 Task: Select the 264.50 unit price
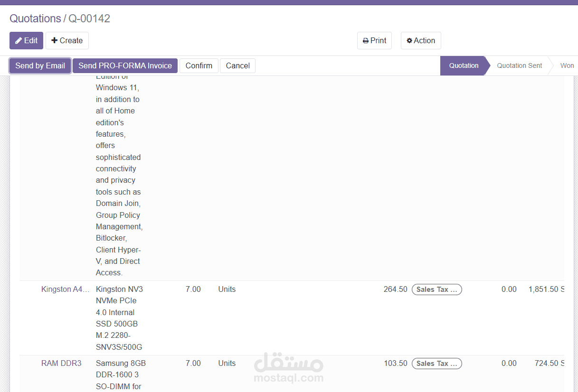pyautogui.click(x=395, y=289)
